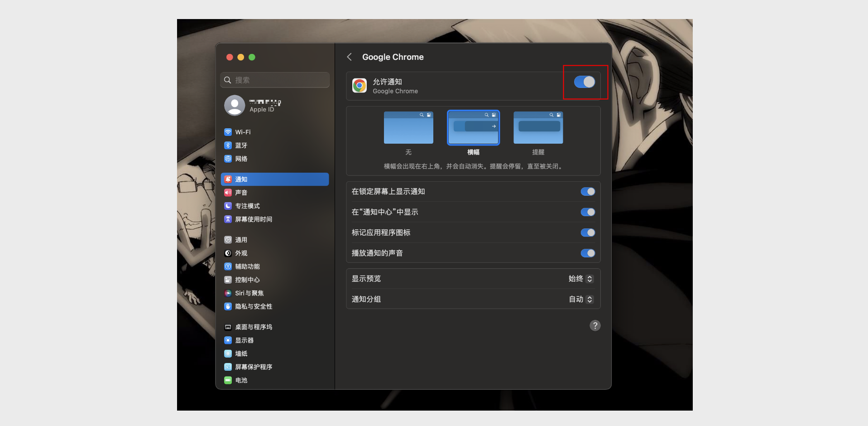Click the Google Chrome app icon
The image size is (868, 426).
[x=360, y=85]
